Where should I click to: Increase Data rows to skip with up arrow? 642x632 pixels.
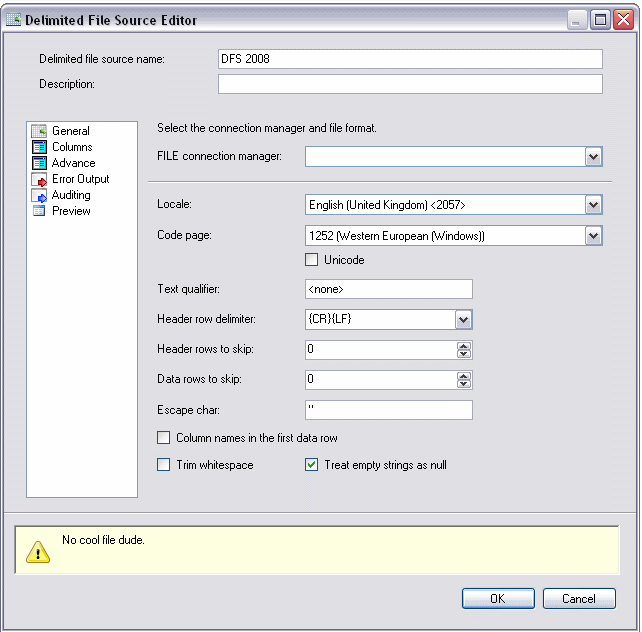coord(464,376)
